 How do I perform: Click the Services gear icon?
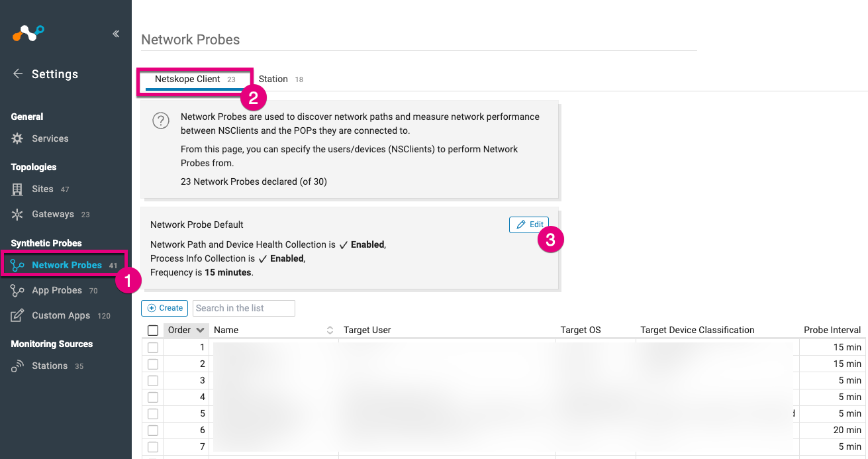tap(18, 138)
